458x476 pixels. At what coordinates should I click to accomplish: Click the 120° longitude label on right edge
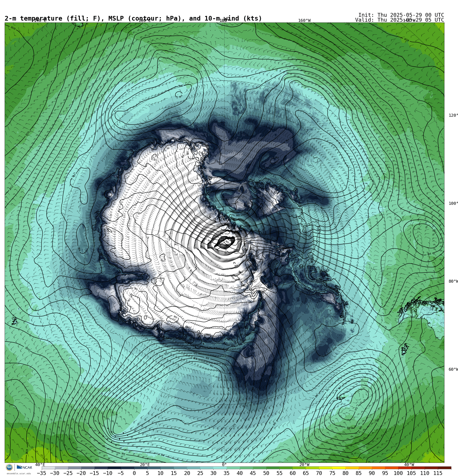pyautogui.click(x=453, y=115)
